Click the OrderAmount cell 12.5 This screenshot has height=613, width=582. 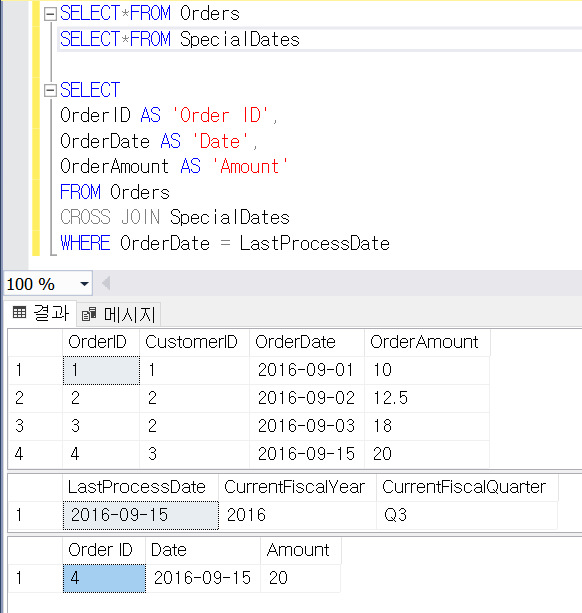[427, 398]
